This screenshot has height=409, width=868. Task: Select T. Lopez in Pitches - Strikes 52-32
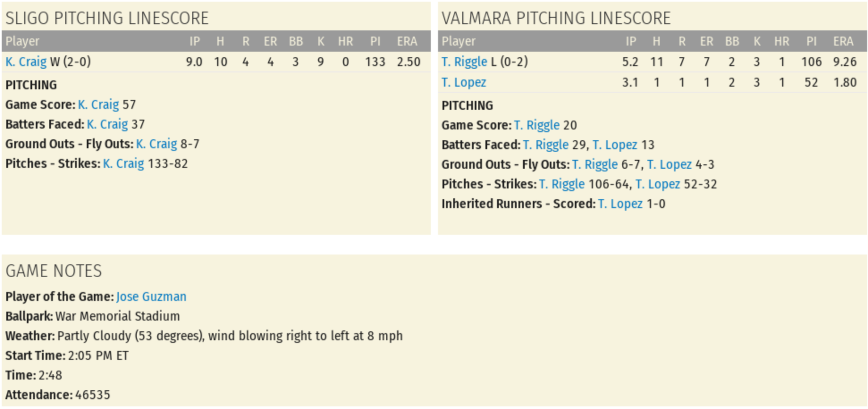[x=657, y=184]
